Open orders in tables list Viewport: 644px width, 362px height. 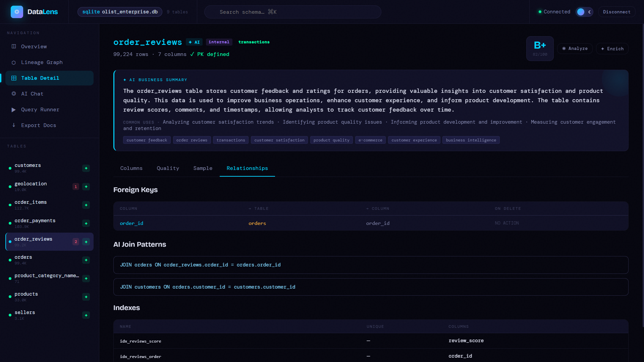coord(49,260)
